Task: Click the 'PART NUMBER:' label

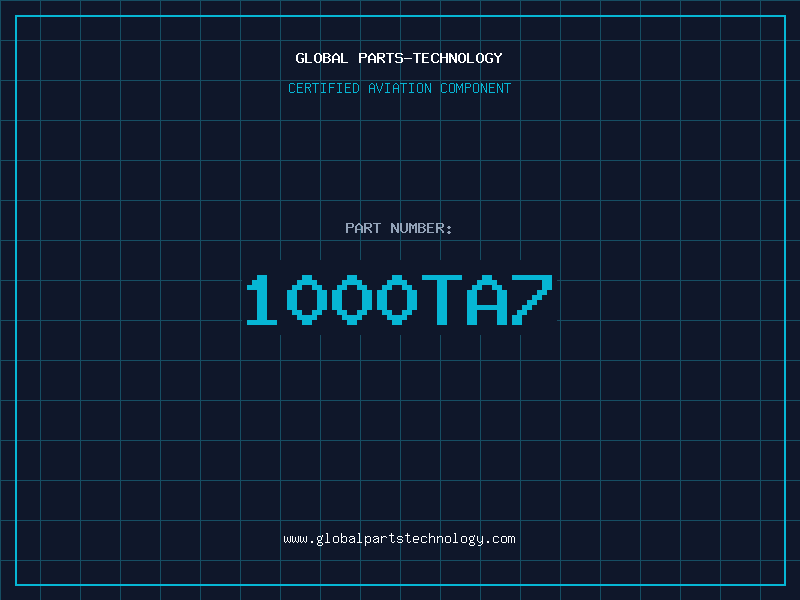Action: (399, 228)
